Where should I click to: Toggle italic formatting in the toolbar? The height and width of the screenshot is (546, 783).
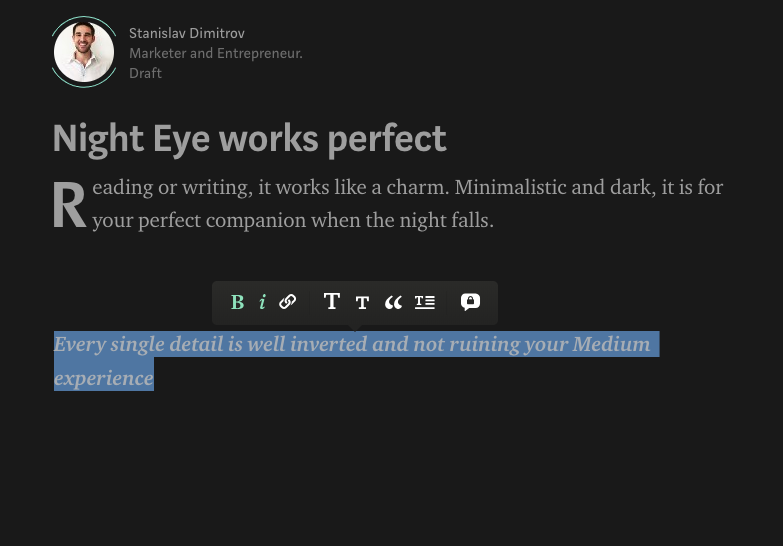263,302
